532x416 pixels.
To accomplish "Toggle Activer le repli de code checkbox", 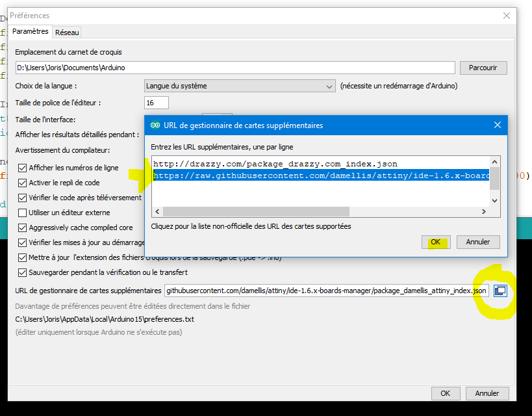I will click(x=22, y=183).
